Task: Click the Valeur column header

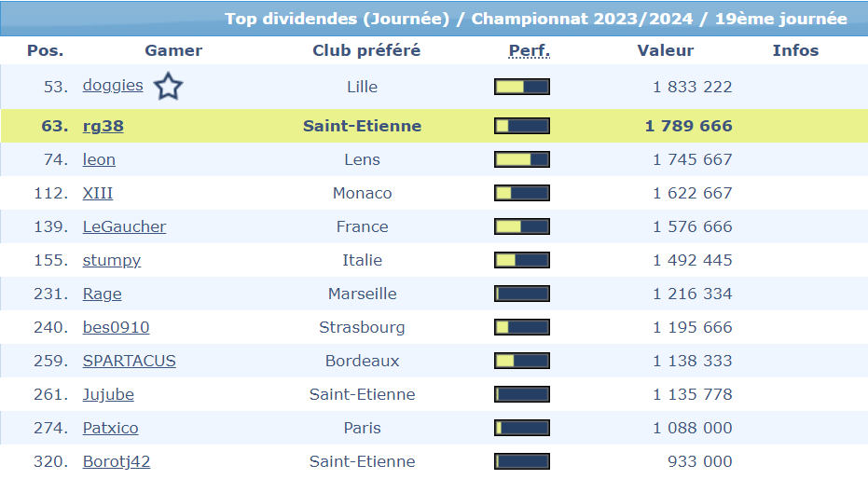Action: pyautogui.click(x=666, y=50)
